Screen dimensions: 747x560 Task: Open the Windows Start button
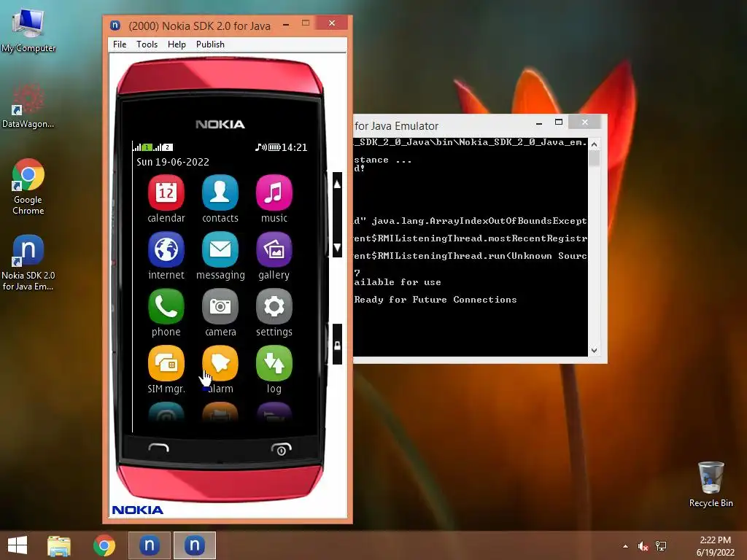pyautogui.click(x=18, y=545)
